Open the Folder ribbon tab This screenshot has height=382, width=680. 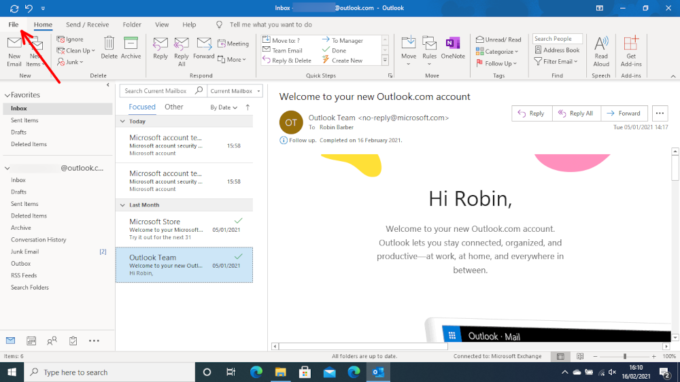[x=132, y=25]
